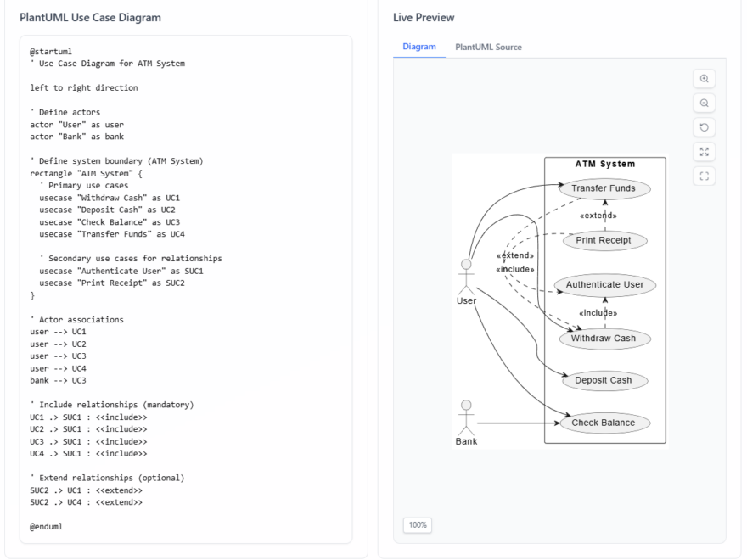Switch to the Diagram tab
Viewport: 747px width, 560px height.
tap(418, 48)
